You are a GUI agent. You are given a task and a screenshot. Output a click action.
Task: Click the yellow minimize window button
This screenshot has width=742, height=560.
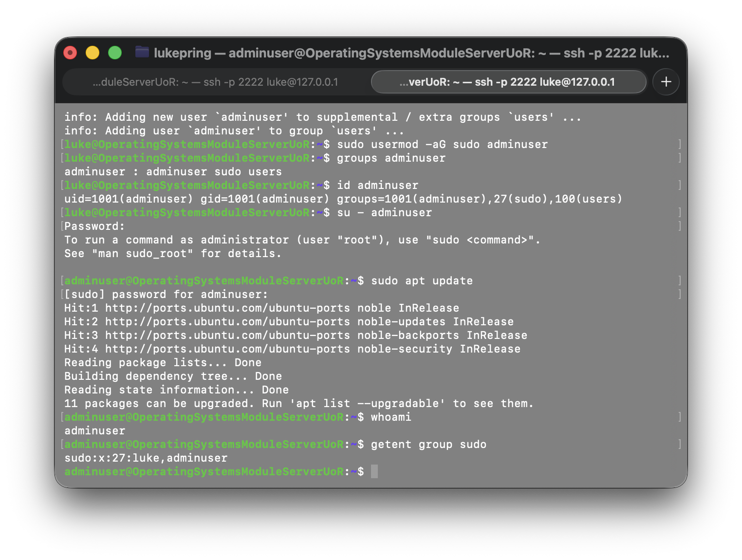click(93, 53)
